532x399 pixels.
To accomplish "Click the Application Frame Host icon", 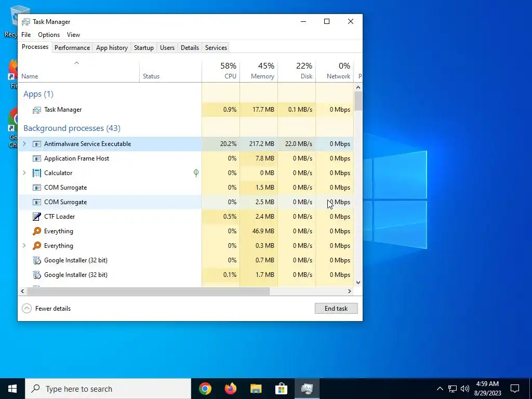I will coord(37,158).
